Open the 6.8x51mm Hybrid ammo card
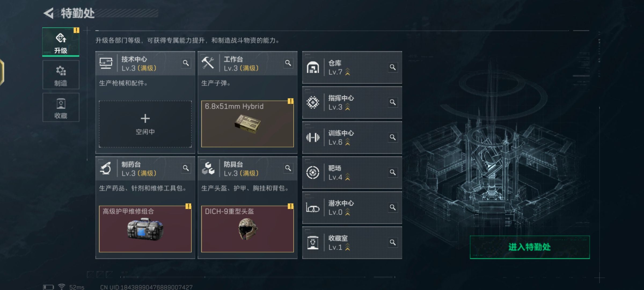The image size is (644, 290). tap(247, 124)
